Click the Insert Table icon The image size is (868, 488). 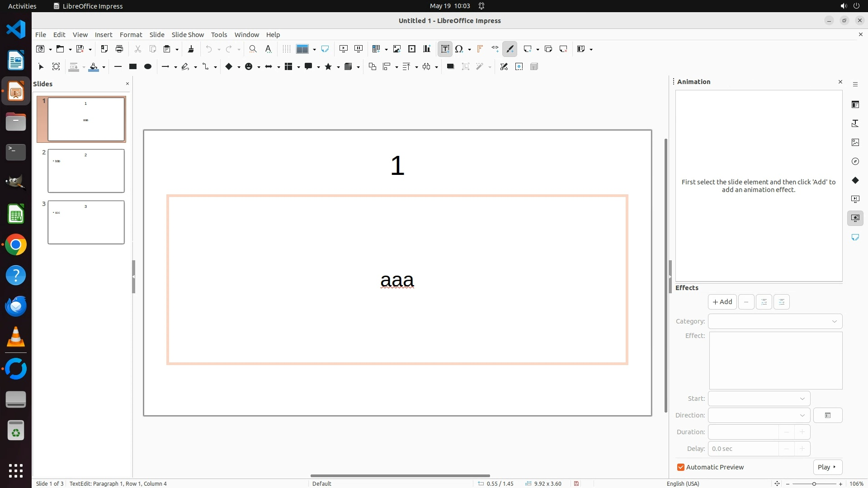pyautogui.click(x=376, y=49)
